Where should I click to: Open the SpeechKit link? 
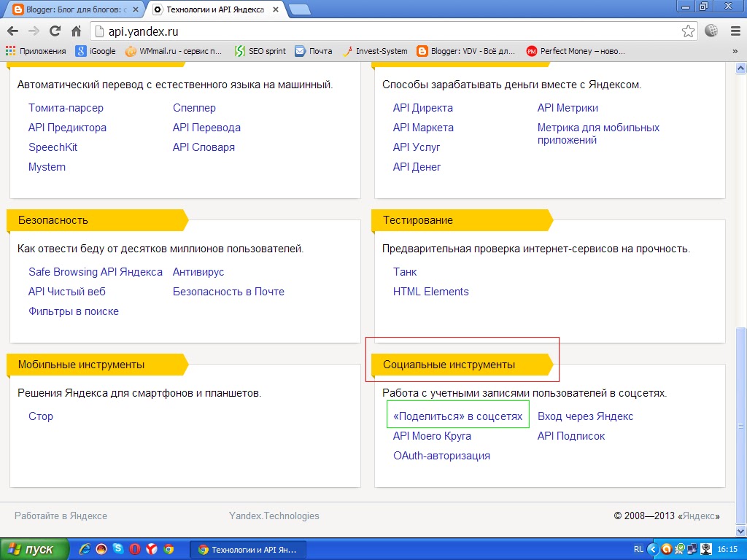point(53,147)
